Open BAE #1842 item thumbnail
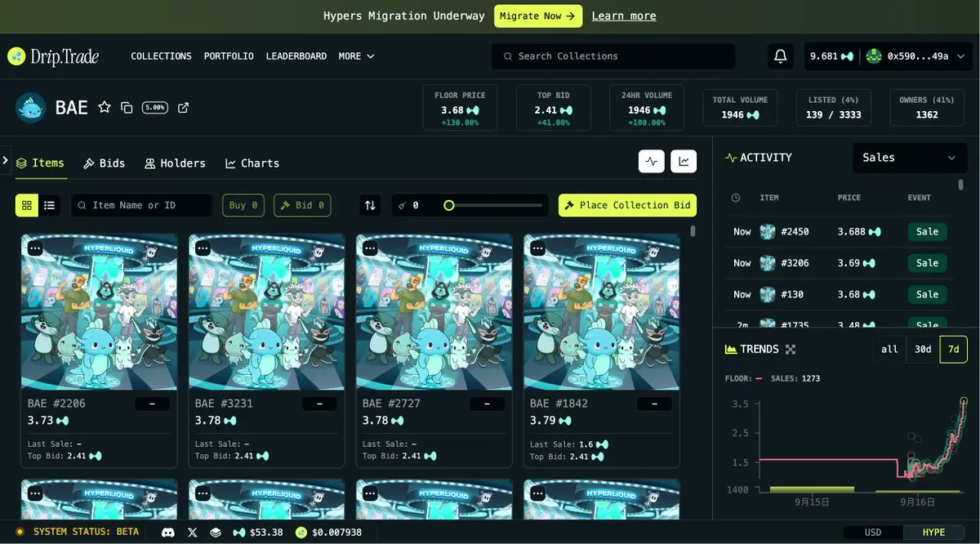 pyautogui.click(x=601, y=312)
